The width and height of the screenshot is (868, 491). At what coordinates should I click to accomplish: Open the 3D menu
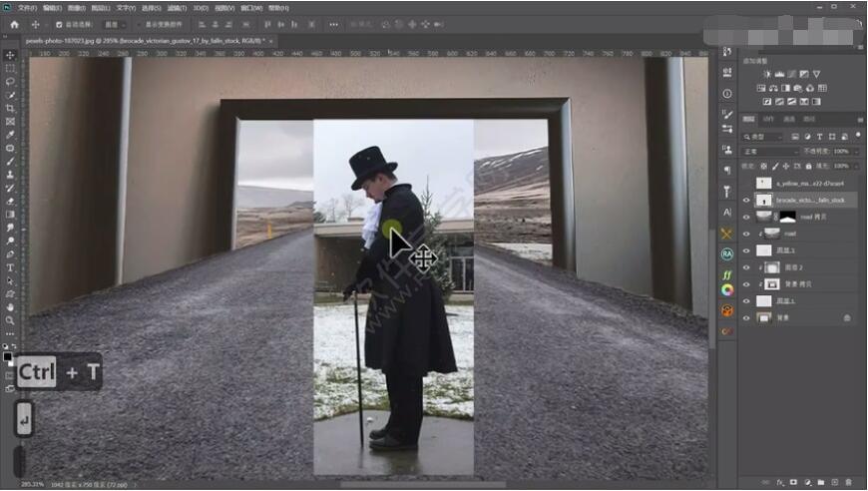pyautogui.click(x=201, y=8)
